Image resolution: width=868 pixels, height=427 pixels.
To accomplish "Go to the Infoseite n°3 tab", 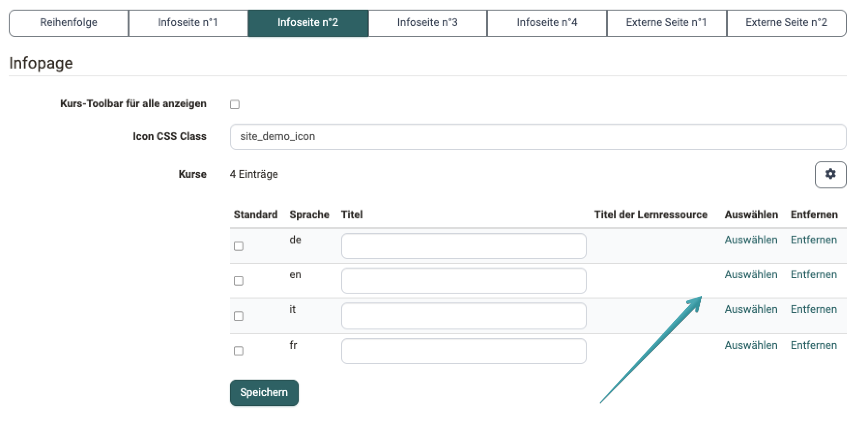I will point(427,23).
